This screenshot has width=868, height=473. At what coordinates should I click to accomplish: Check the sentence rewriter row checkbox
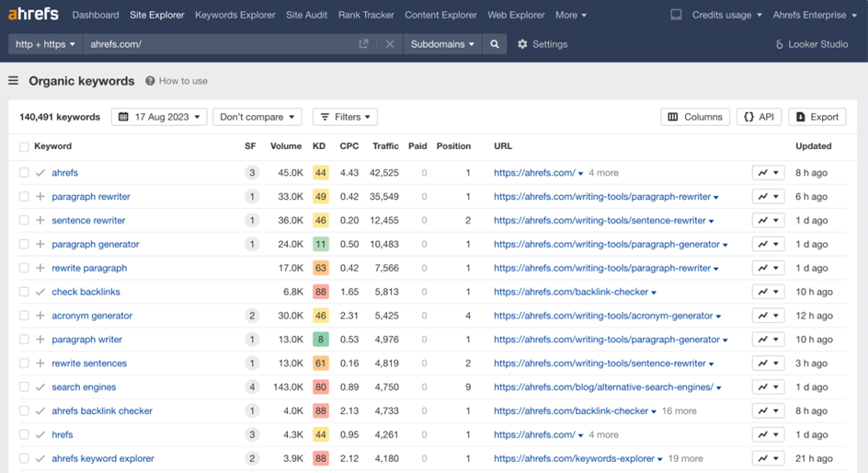pos(24,221)
